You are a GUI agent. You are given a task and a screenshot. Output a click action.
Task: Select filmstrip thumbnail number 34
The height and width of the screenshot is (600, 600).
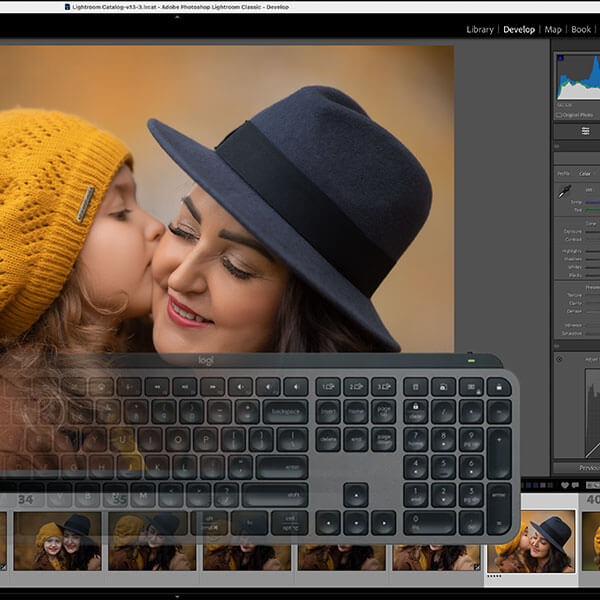click(x=57, y=542)
